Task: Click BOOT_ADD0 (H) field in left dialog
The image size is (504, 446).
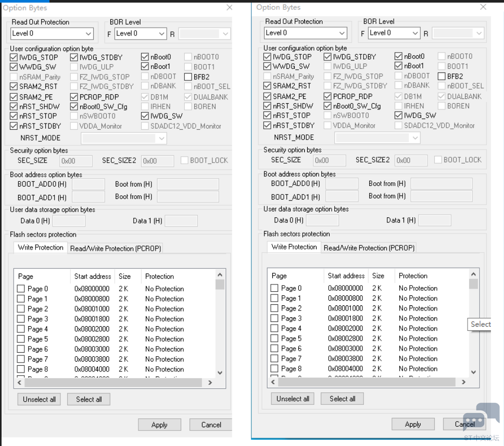Action: pos(89,184)
